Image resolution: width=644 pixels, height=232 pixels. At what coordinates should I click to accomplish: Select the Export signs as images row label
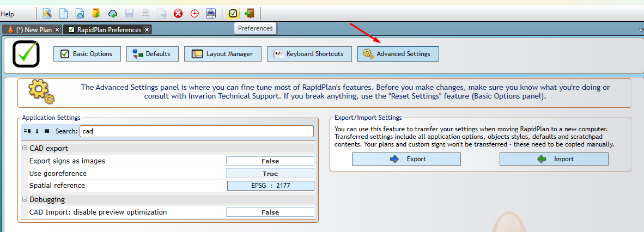tap(67, 161)
